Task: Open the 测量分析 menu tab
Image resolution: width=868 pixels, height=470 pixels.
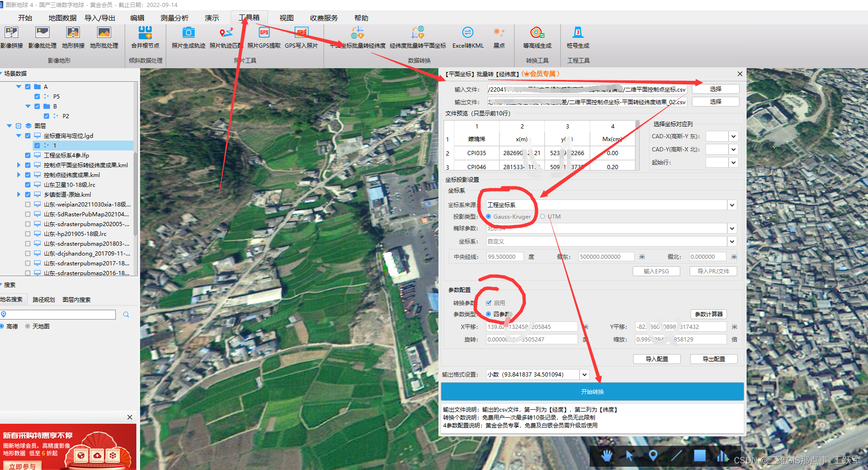Action: tap(175, 18)
